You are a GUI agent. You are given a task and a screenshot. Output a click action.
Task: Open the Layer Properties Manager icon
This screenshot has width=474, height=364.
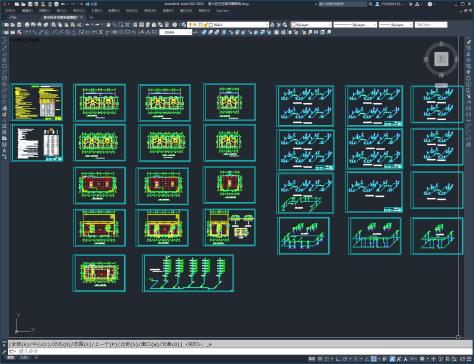coord(184,25)
